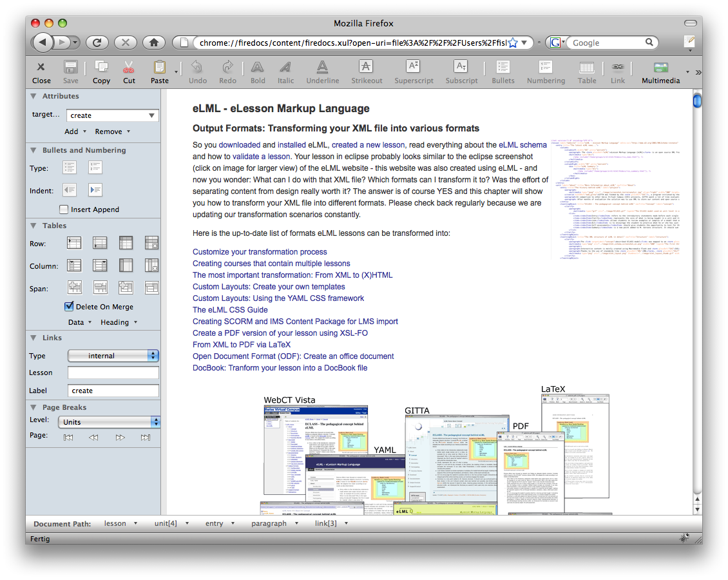The height and width of the screenshot is (580, 728).
Task: Open the Add attribute dropdown
Action: [x=75, y=131]
